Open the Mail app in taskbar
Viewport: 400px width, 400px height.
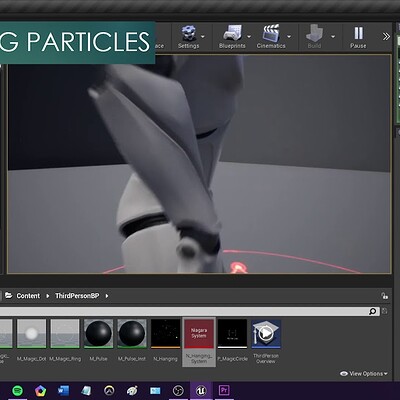pos(155,391)
